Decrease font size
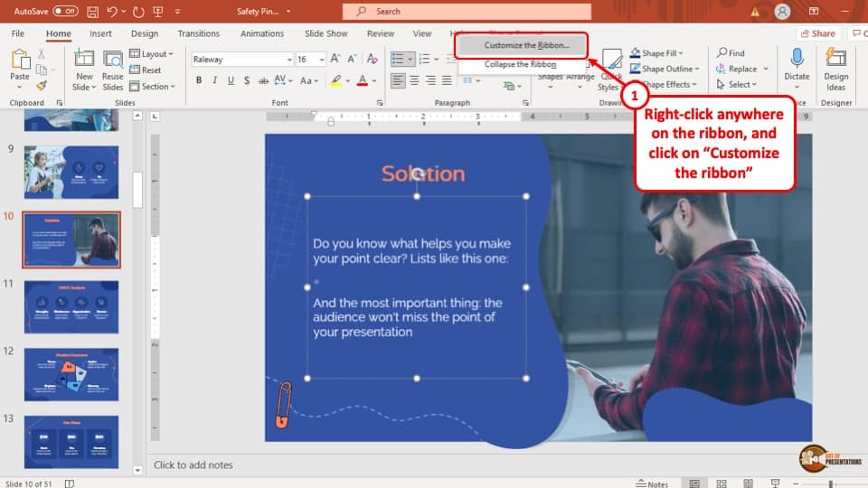 tap(352, 59)
